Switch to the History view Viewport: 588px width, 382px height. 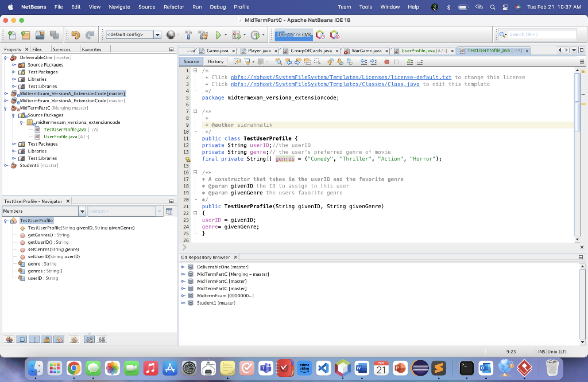coord(216,61)
